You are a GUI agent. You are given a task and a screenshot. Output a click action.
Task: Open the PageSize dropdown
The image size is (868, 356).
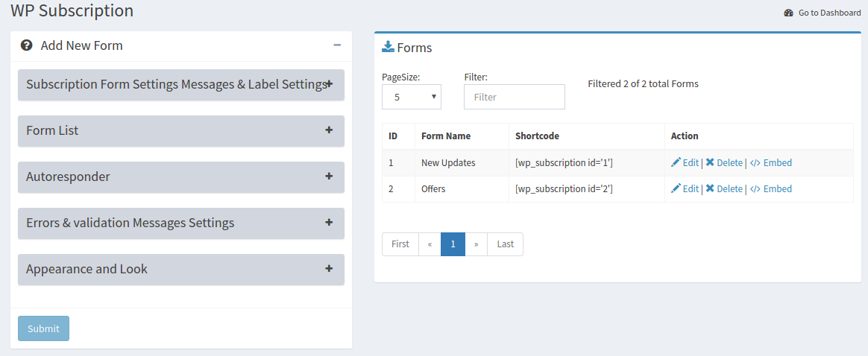pyautogui.click(x=412, y=97)
